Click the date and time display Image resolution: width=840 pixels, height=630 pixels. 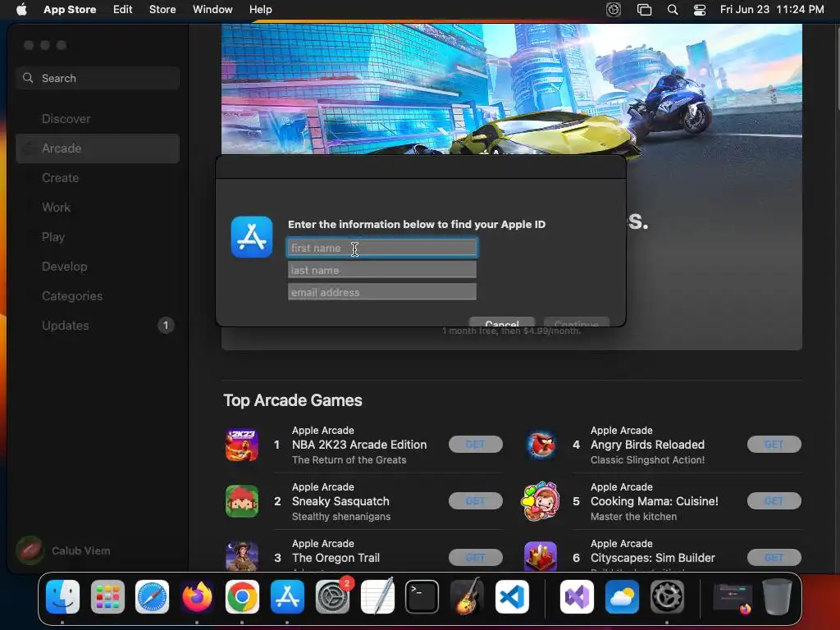772,9
